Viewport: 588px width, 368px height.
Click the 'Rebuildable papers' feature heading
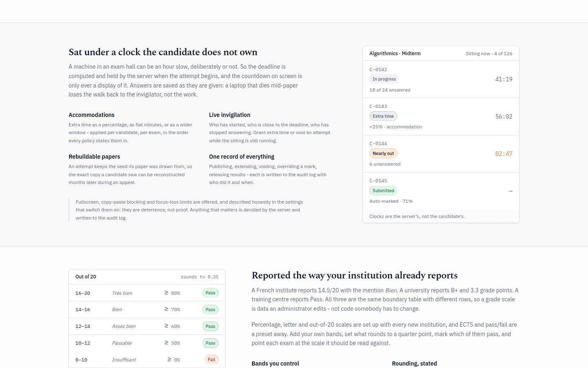[x=94, y=157]
